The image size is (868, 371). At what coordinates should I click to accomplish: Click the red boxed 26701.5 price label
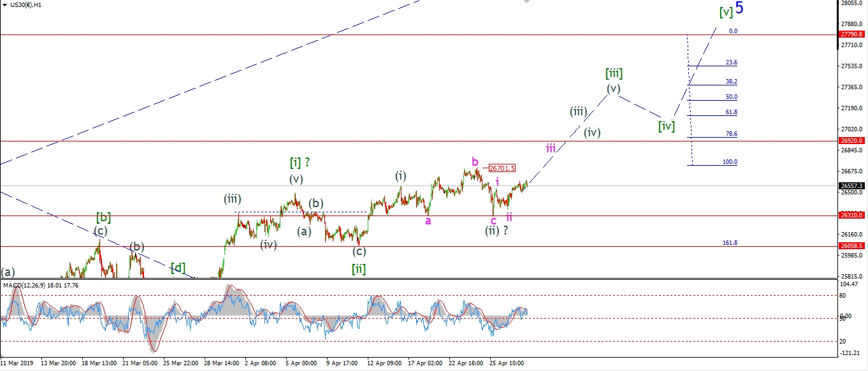(x=502, y=168)
